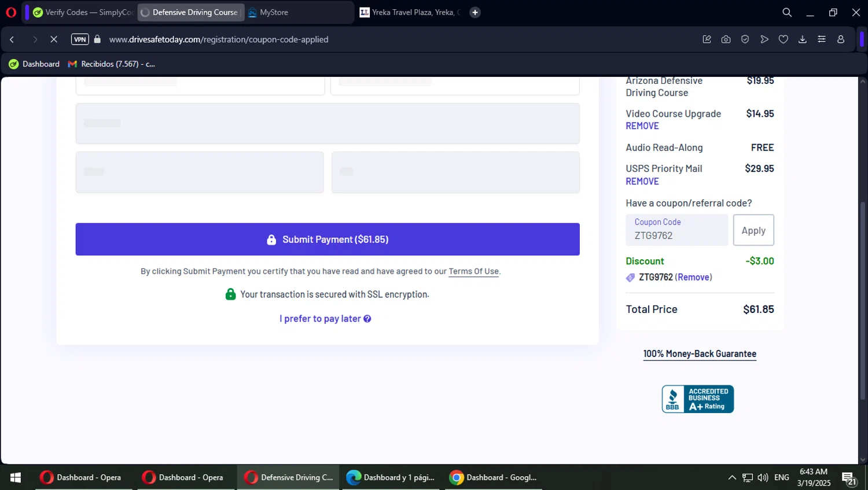This screenshot has width=868, height=490.
Task: Click the Discount -$3.00 value
Action: point(760,261)
